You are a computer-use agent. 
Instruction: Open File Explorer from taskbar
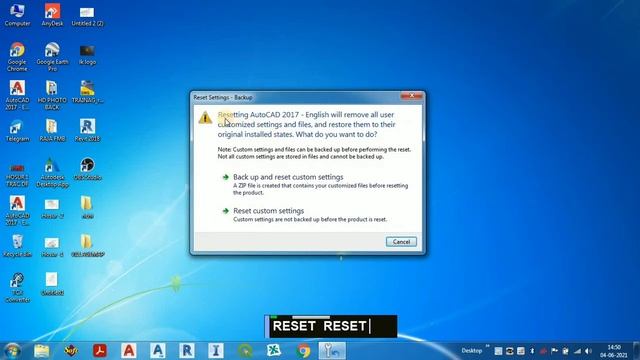[42, 351]
